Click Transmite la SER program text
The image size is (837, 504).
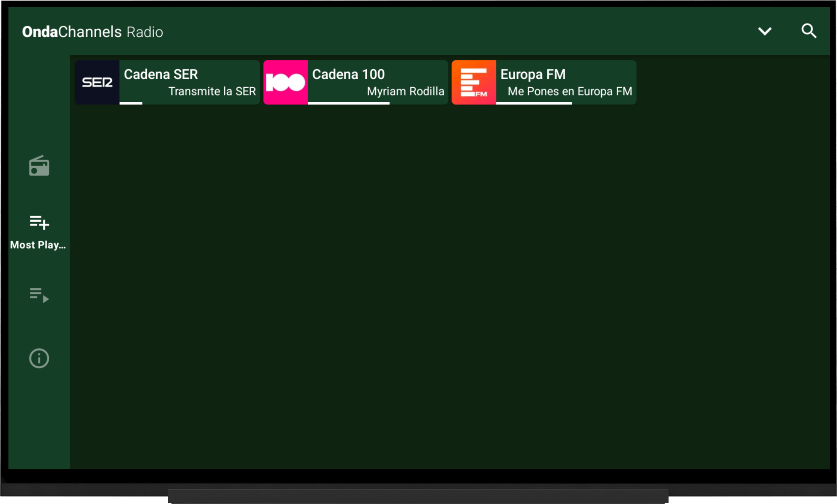[212, 91]
